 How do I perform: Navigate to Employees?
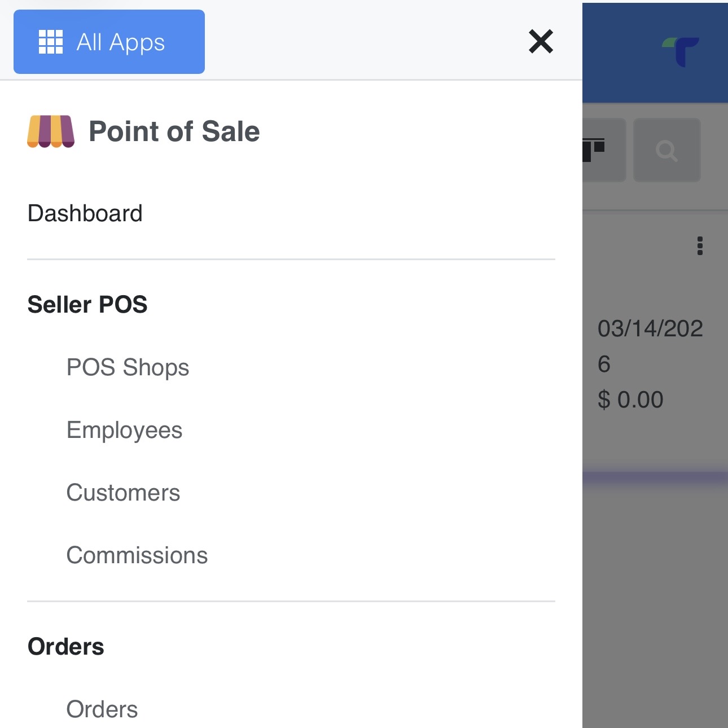[124, 430]
